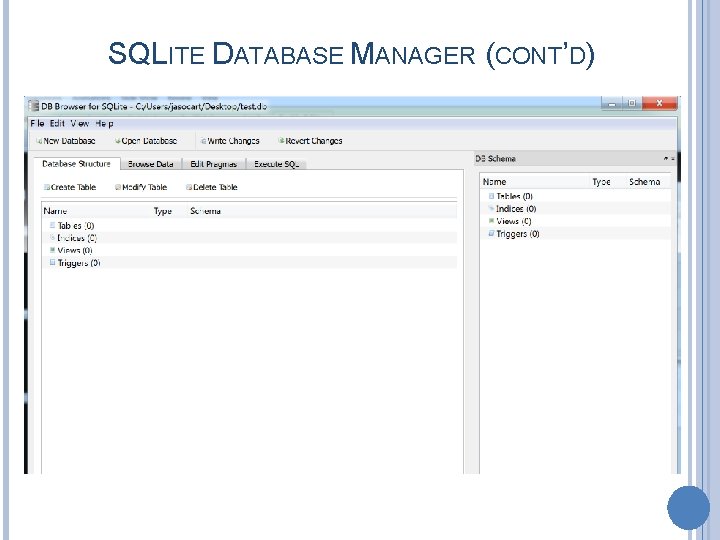Image resolution: width=720 pixels, height=540 pixels.
Task: Select Views (0) in DB Schema panel
Action: point(514,221)
